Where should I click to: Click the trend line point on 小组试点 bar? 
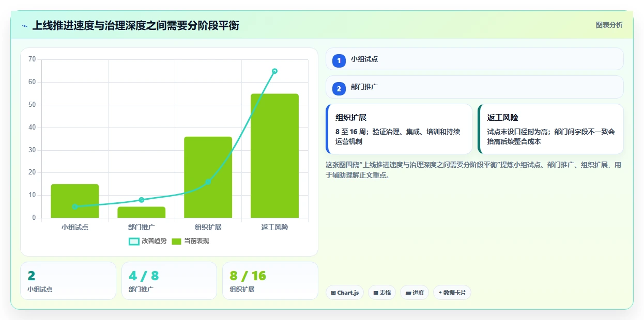click(75, 206)
